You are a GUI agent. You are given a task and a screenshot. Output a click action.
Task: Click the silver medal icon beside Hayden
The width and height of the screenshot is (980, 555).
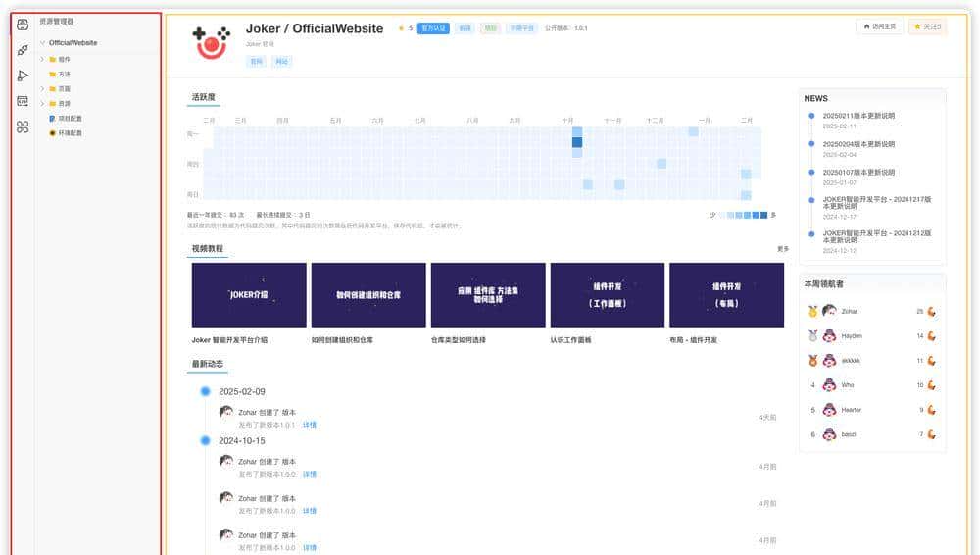pyautogui.click(x=812, y=336)
